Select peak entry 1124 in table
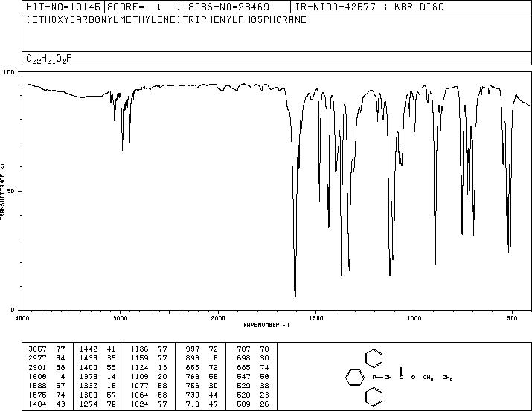 pos(149,367)
